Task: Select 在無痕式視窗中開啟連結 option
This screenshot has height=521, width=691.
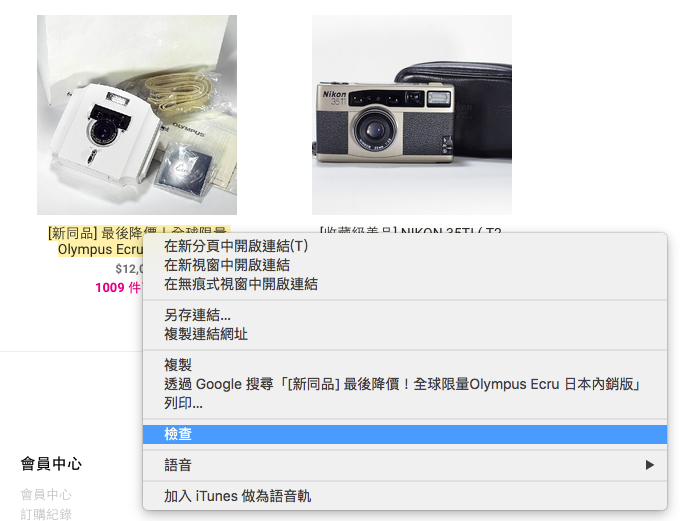Action: pos(405,284)
